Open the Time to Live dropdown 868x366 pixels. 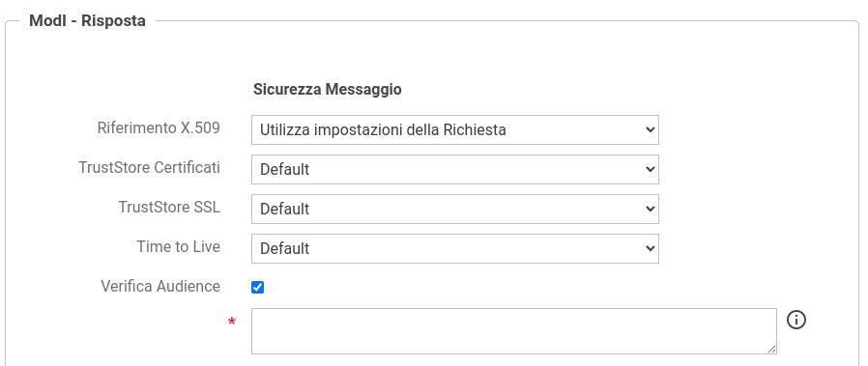click(x=455, y=248)
